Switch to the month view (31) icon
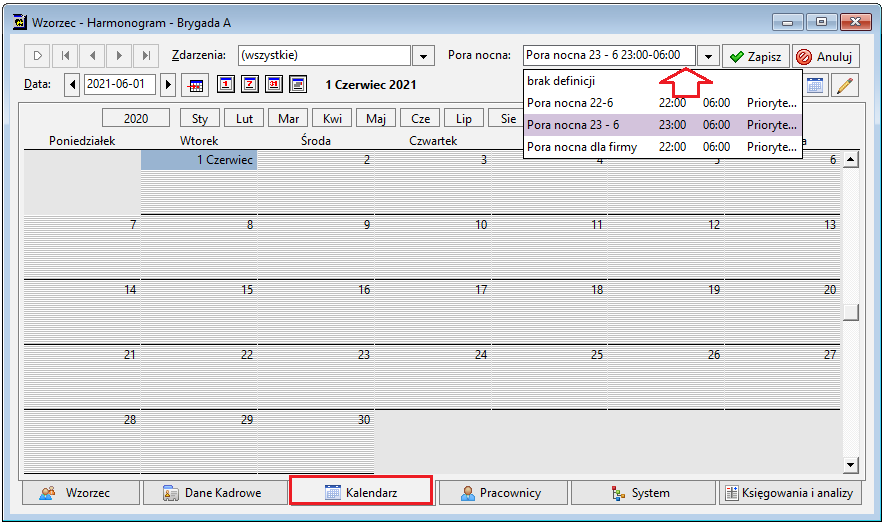885x525 pixels. coord(274,85)
